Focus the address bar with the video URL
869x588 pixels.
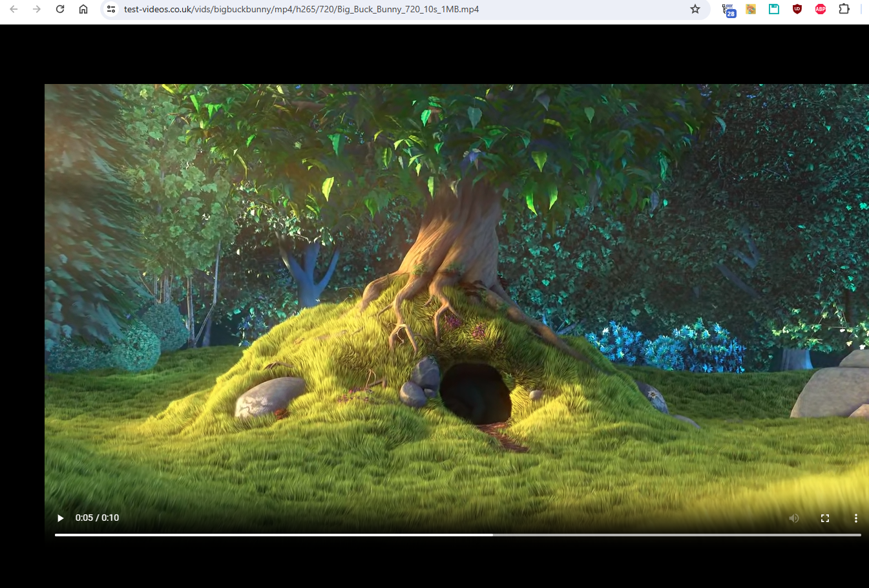tap(405, 9)
